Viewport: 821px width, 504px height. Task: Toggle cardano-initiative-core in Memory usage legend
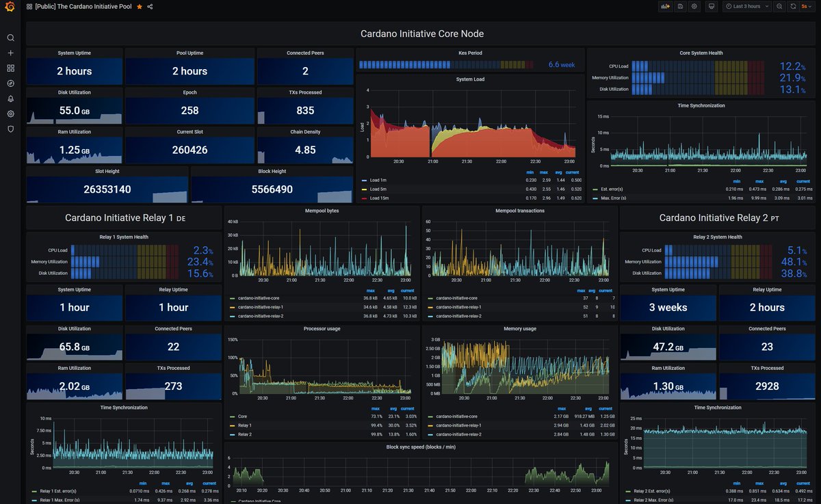coord(457,416)
